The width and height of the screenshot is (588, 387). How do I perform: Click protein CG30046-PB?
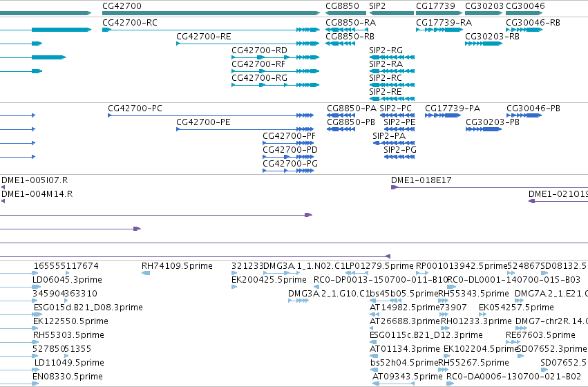[x=533, y=108]
